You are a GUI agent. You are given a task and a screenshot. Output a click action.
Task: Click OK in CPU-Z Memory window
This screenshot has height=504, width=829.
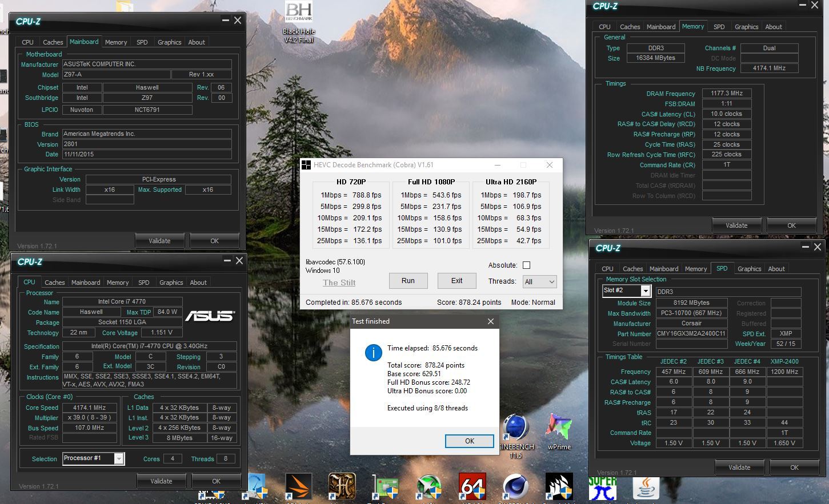(x=791, y=225)
